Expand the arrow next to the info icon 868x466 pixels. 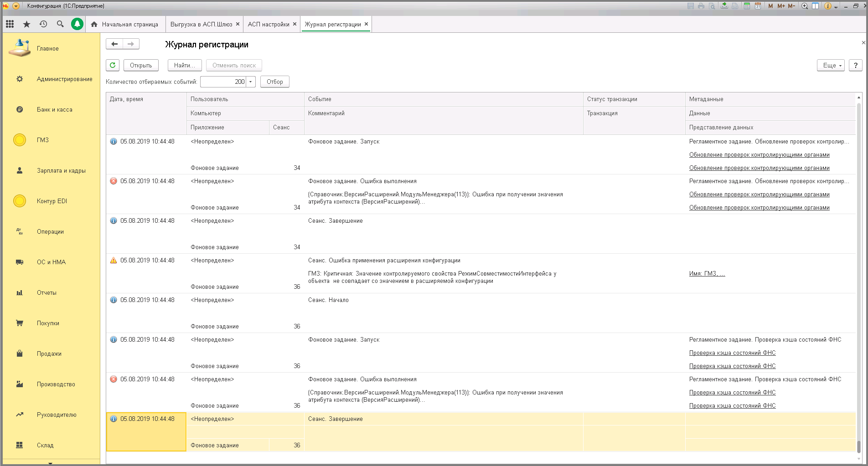coord(836,7)
